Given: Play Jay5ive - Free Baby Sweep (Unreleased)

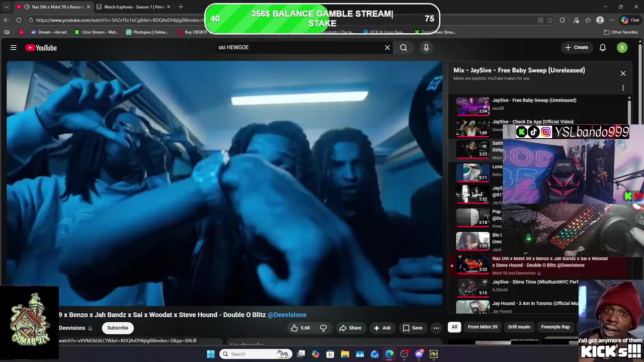Looking at the screenshot, I should [x=538, y=105].
